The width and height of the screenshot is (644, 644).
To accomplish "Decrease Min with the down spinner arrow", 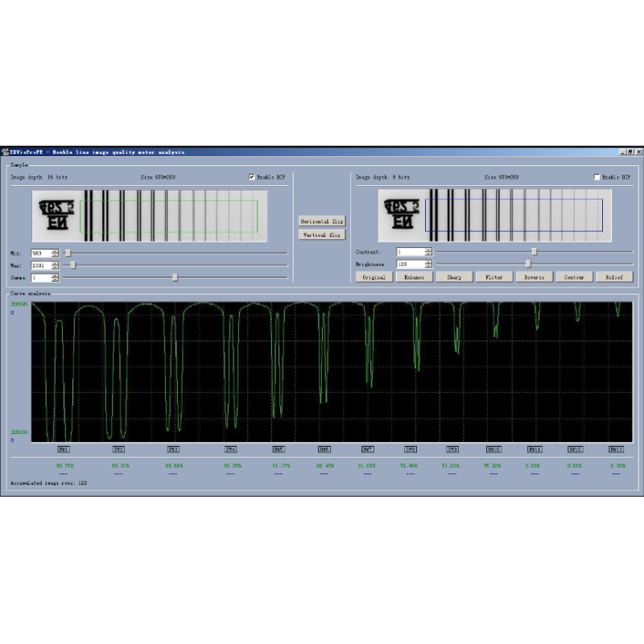I will click(x=55, y=255).
